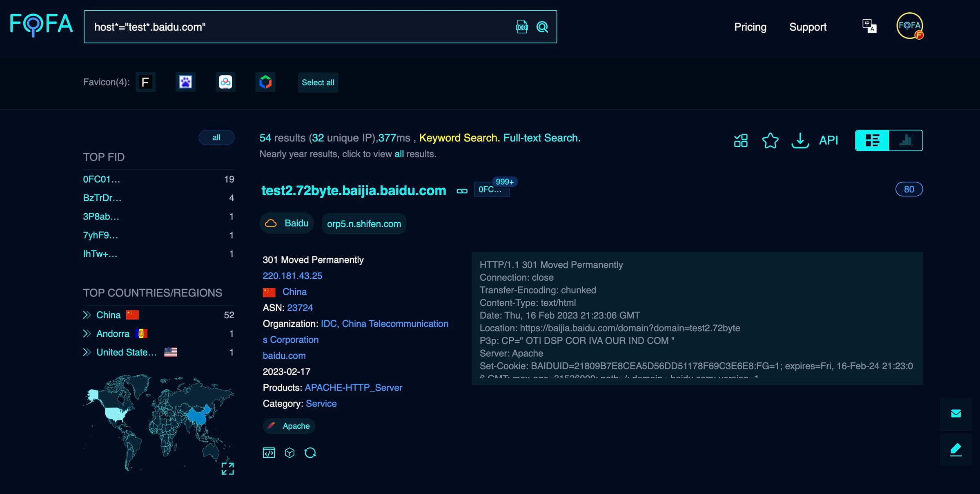Expand the United States country entry
The height and width of the screenshot is (494, 980).
[87, 352]
